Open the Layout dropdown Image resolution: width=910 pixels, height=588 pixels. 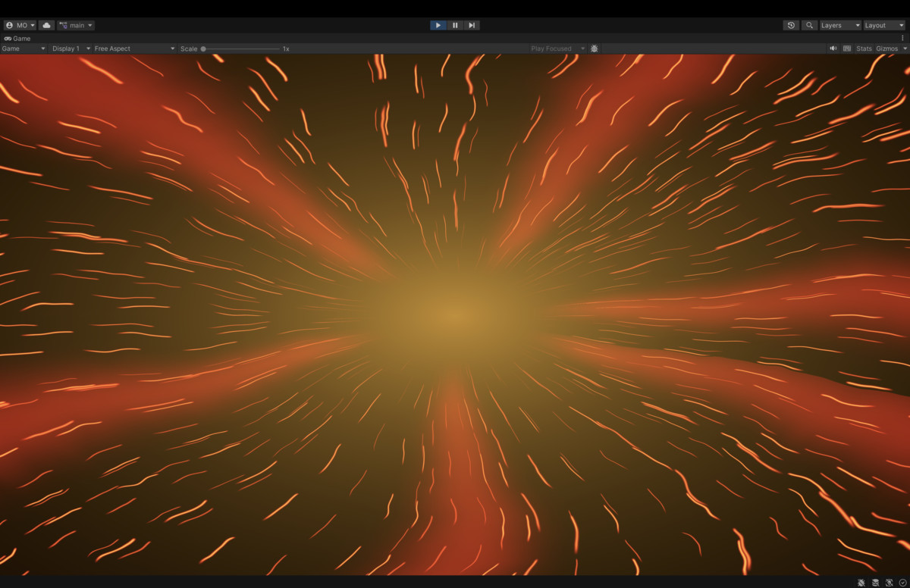pyautogui.click(x=884, y=25)
